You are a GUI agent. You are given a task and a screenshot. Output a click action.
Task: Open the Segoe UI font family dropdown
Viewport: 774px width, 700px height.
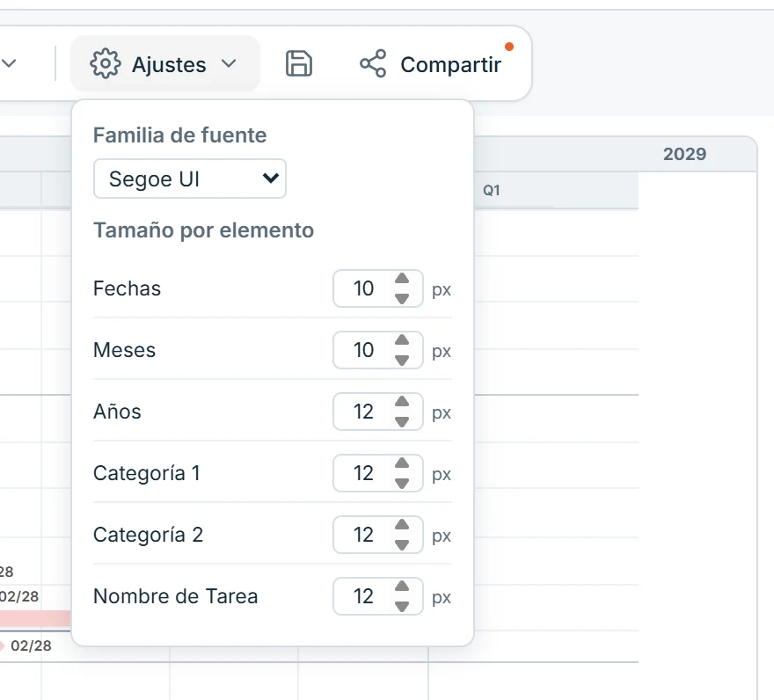point(190,179)
